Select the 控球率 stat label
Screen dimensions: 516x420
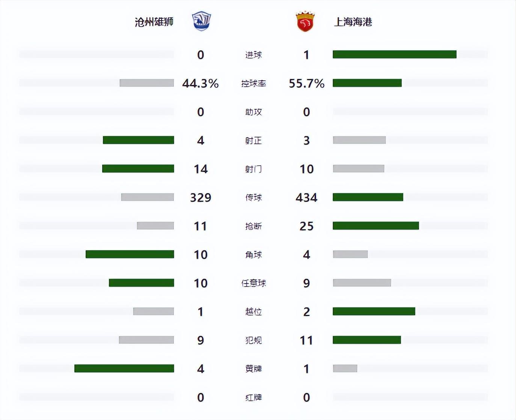253,83
